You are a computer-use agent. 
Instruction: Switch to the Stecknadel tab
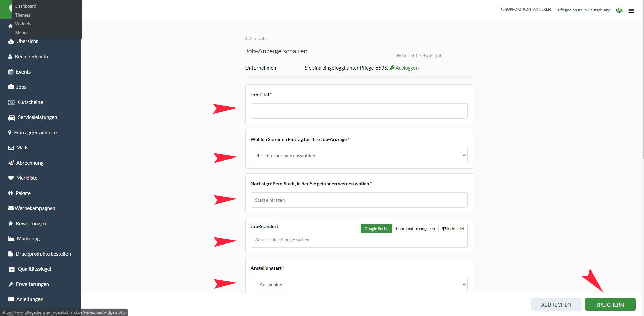click(453, 229)
